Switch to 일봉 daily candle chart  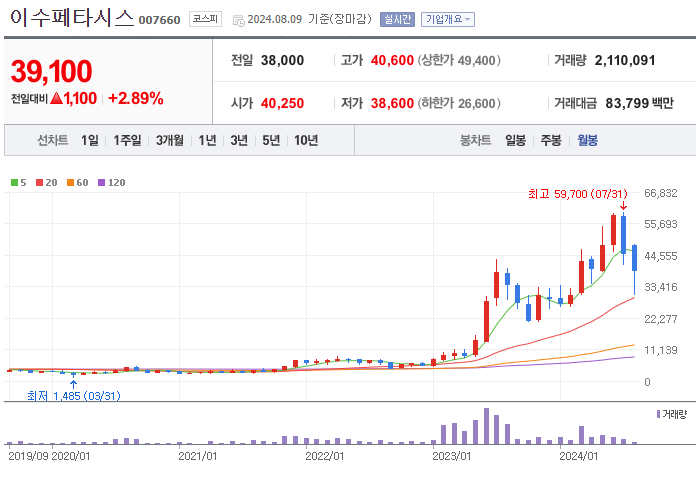coord(515,141)
